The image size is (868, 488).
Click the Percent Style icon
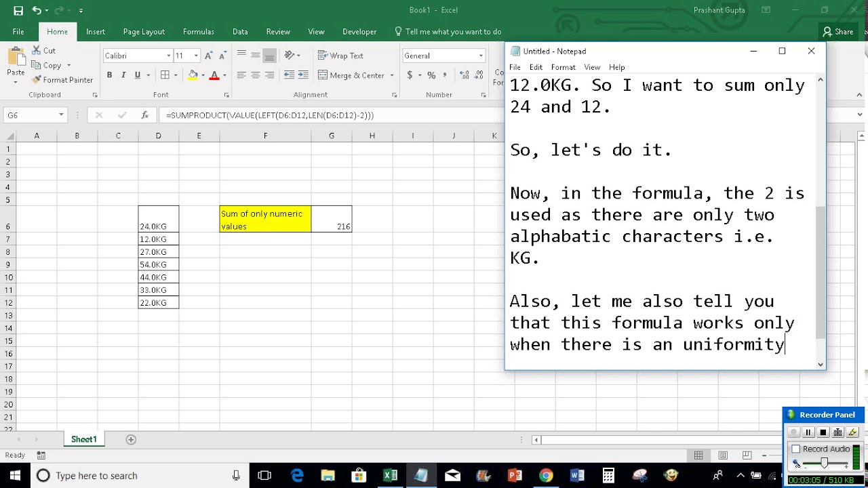431,75
